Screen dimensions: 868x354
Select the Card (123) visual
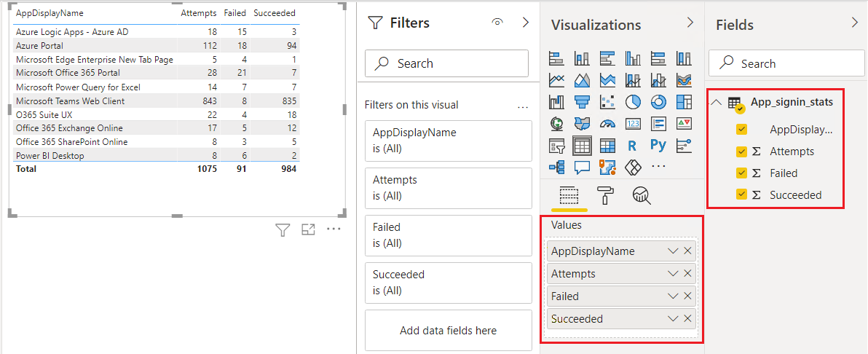(x=633, y=124)
